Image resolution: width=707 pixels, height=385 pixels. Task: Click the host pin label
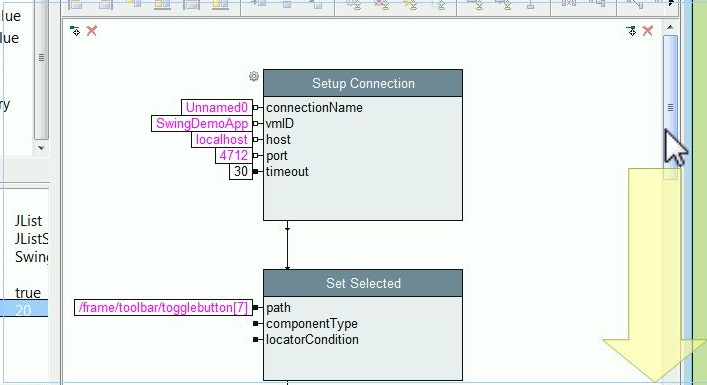coord(278,140)
